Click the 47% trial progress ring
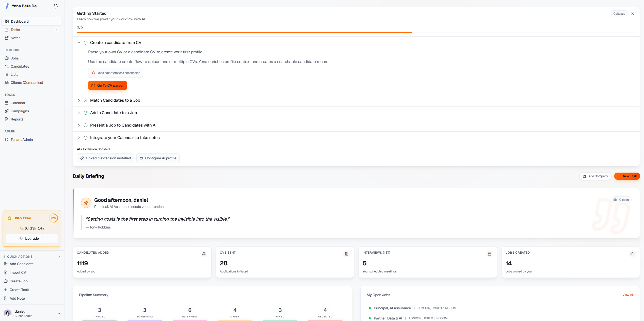Screen dimensions: 644x321 tap(53, 218)
